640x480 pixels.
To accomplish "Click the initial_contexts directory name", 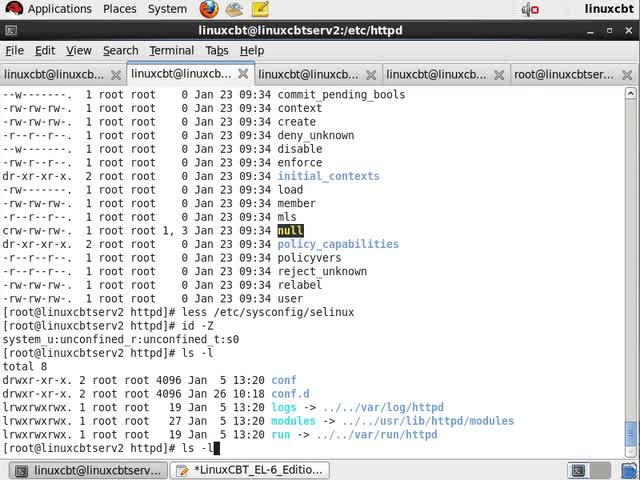I will click(329, 176).
